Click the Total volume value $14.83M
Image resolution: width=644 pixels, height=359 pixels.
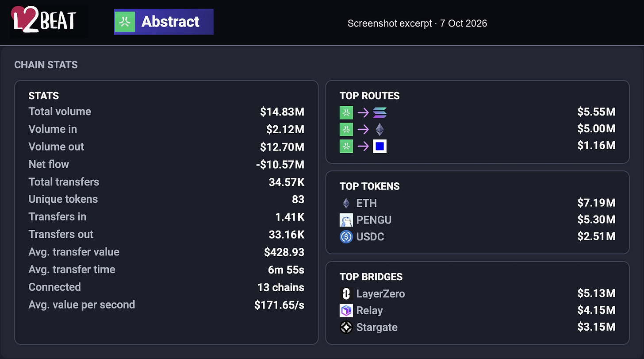click(282, 112)
